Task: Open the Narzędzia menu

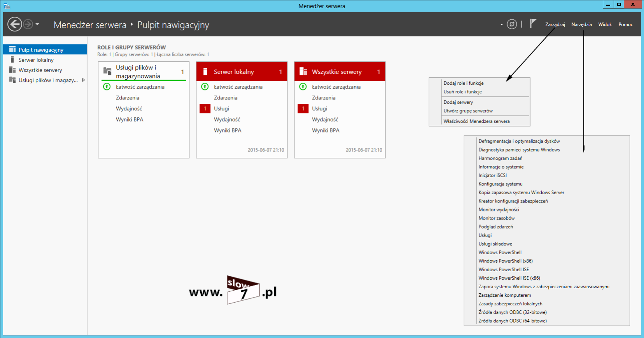Action: [581, 24]
